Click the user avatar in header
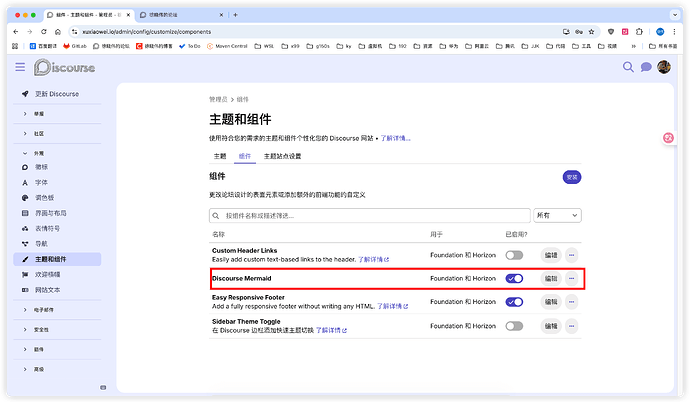The image size is (690, 402). [x=662, y=67]
